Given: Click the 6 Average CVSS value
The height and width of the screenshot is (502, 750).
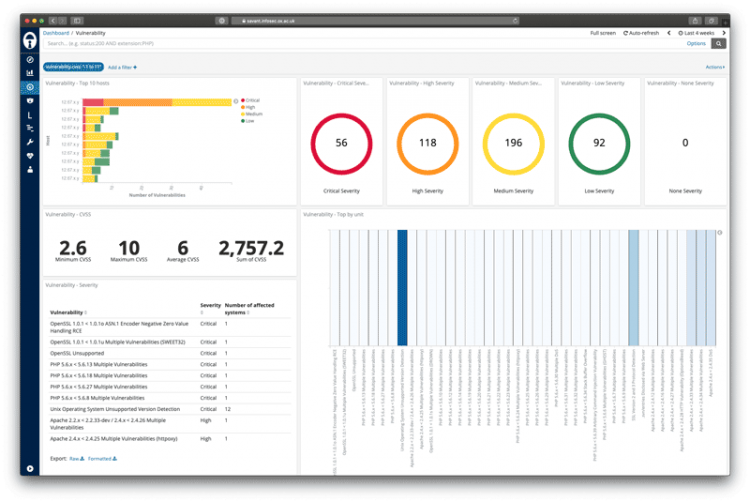Looking at the screenshot, I should [183, 248].
